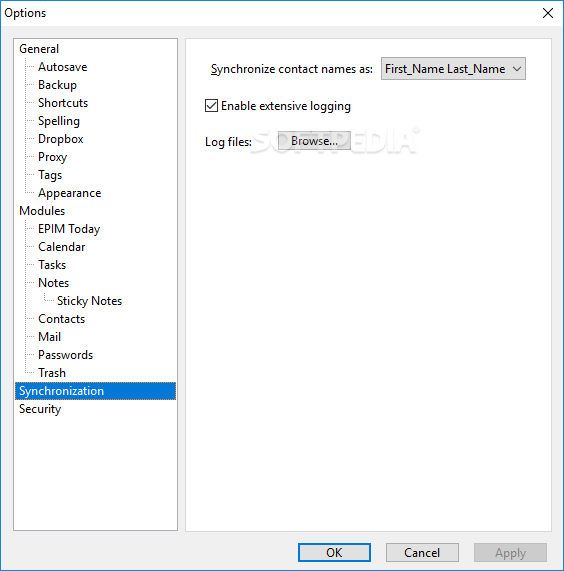Go to Shortcuts settings

point(63,103)
